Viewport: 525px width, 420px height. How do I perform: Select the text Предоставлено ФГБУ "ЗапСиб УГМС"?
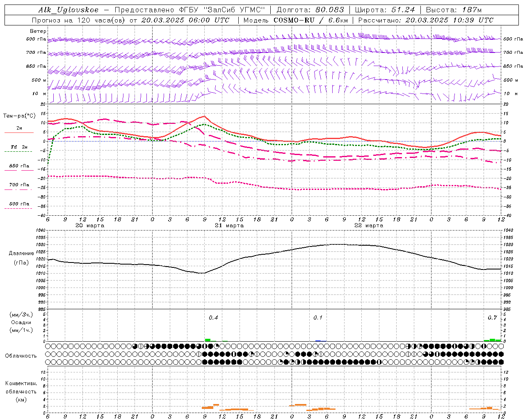(x=190, y=10)
